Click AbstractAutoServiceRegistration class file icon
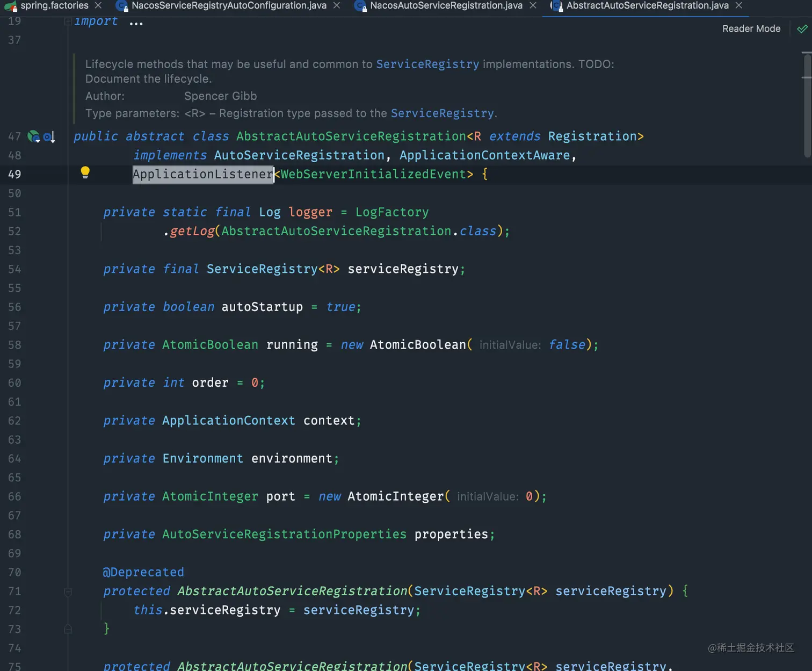This screenshot has height=671, width=812. coord(557,6)
